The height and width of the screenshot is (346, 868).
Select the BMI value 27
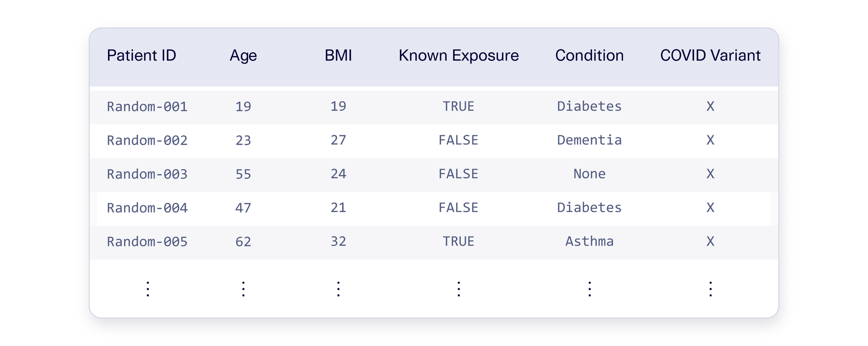tap(338, 140)
